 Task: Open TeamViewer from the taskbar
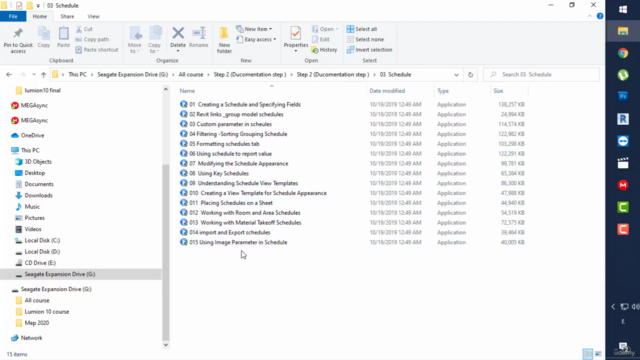coord(623,141)
